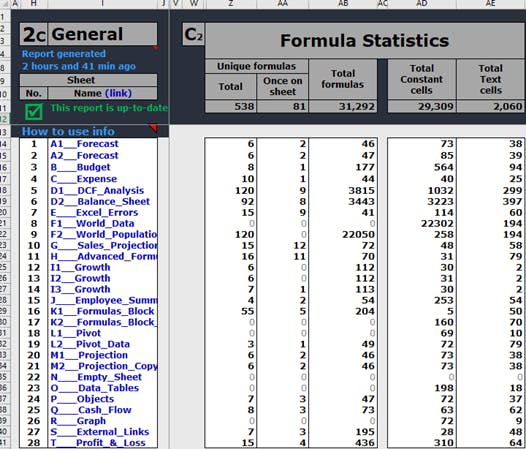Select the 'General' title cell
Screen dimensions: 526x449
pyautogui.click(x=103, y=34)
